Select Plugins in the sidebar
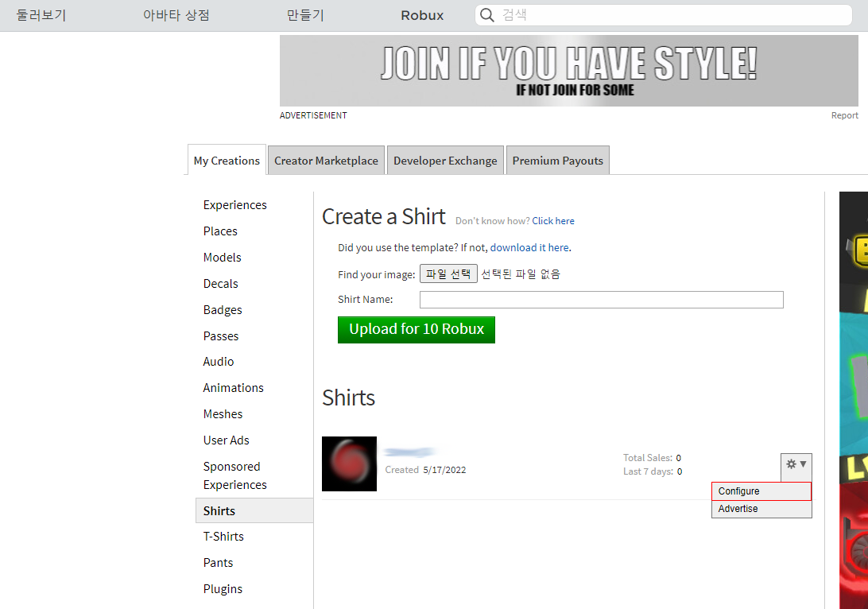This screenshot has height=609, width=868. pyautogui.click(x=223, y=589)
